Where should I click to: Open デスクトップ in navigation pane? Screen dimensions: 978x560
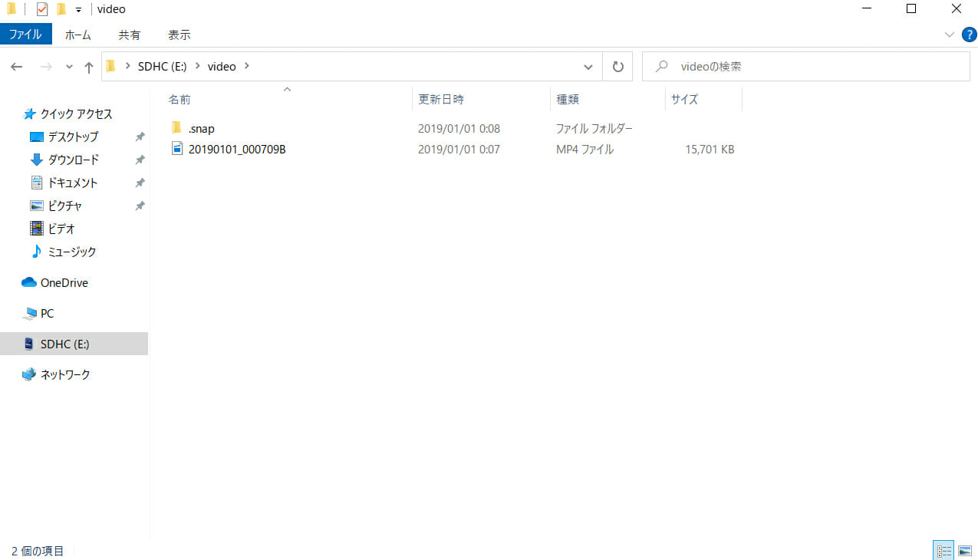click(73, 137)
